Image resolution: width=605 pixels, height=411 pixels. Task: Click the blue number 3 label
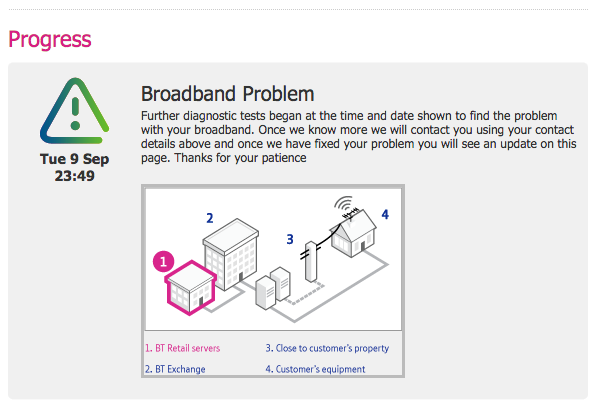click(x=290, y=239)
